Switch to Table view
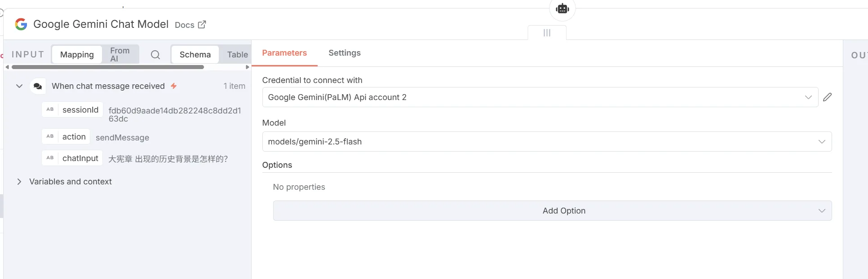This screenshot has width=868, height=279. [237, 54]
